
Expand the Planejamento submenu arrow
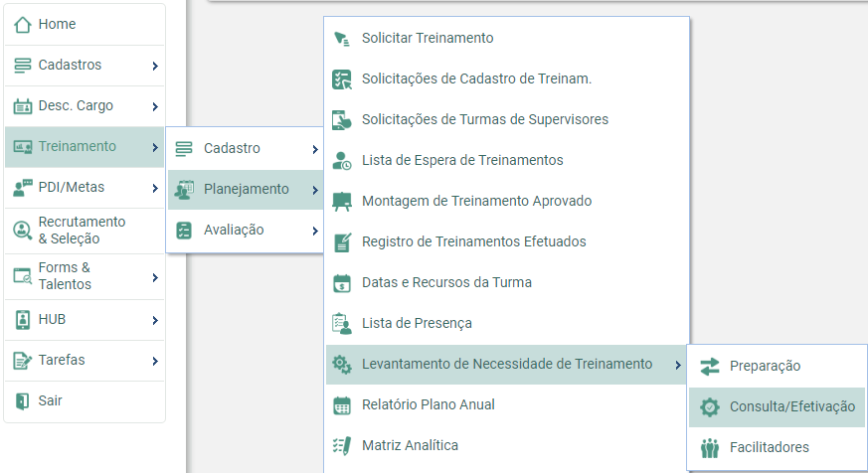point(315,191)
